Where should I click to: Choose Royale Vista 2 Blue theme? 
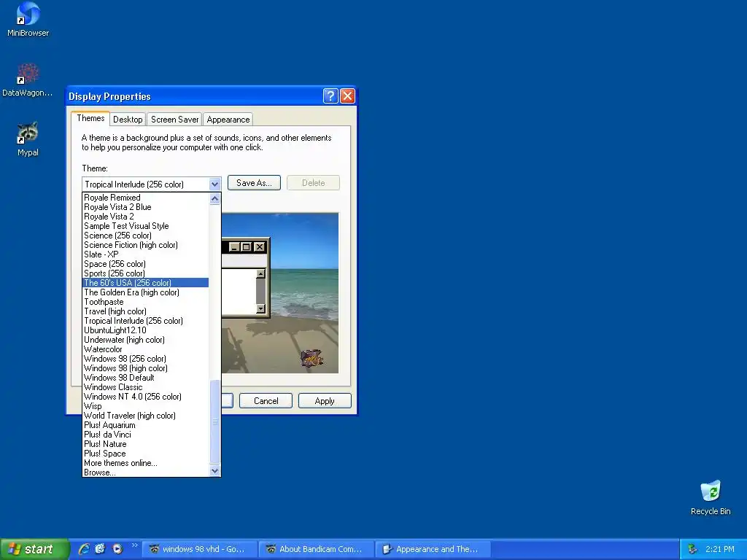(146, 207)
